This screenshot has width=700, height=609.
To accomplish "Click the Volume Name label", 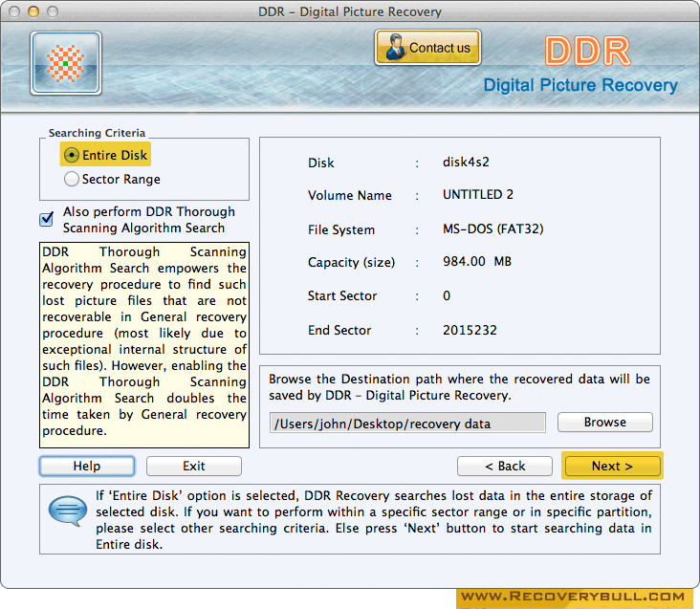I will pos(350,195).
